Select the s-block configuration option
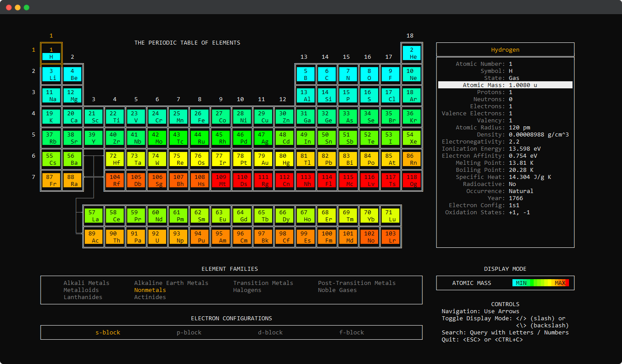This screenshot has height=364, width=622. (x=108, y=332)
